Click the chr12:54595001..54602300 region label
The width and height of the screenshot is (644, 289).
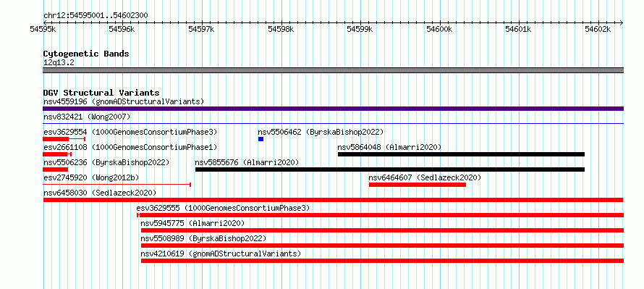click(x=96, y=15)
